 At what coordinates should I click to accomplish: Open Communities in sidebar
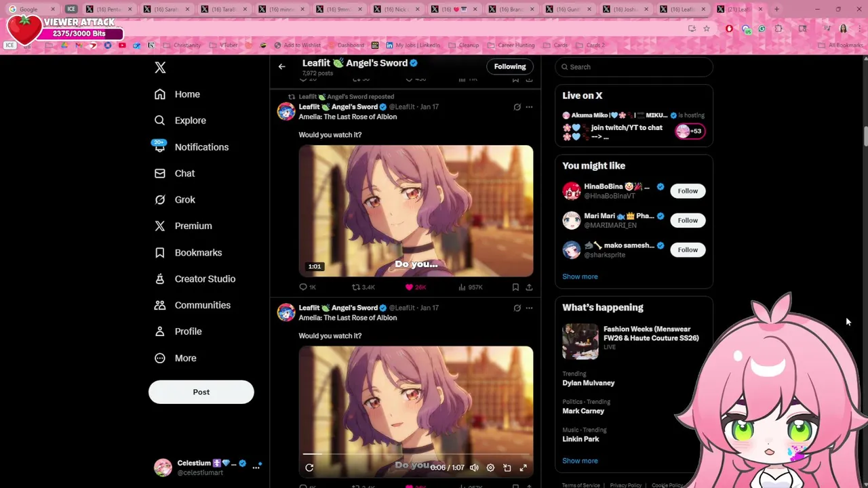tap(192, 305)
